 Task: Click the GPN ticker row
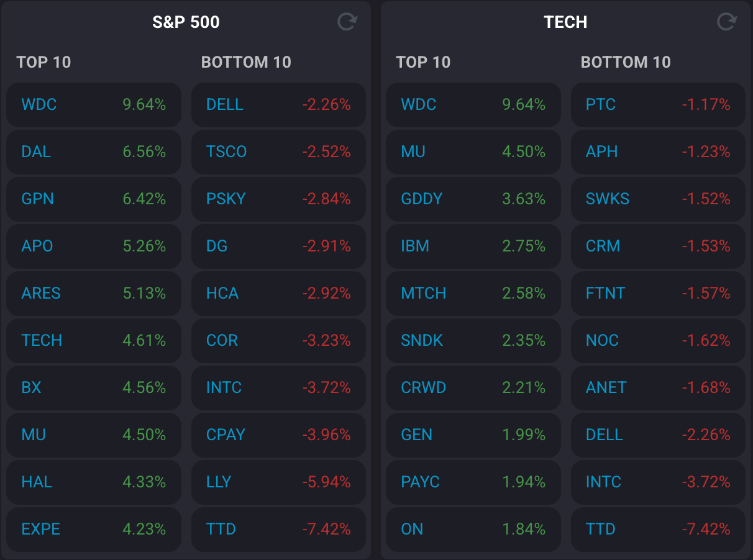coord(93,199)
